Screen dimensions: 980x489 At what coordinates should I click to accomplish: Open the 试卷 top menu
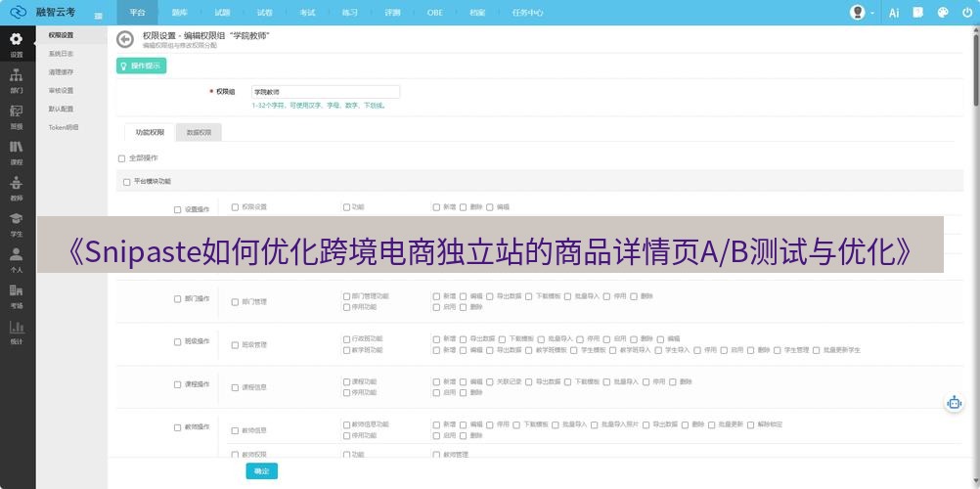tap(264, 13)
